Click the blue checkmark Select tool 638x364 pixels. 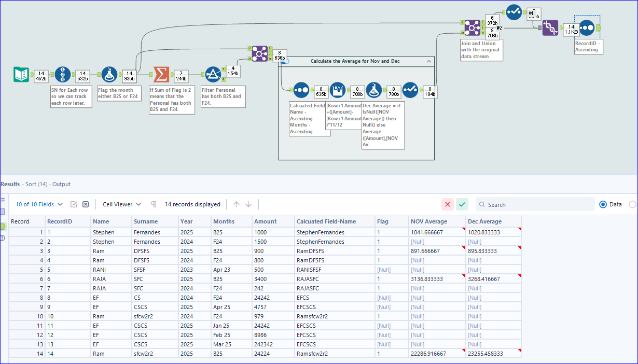[514, 11]
